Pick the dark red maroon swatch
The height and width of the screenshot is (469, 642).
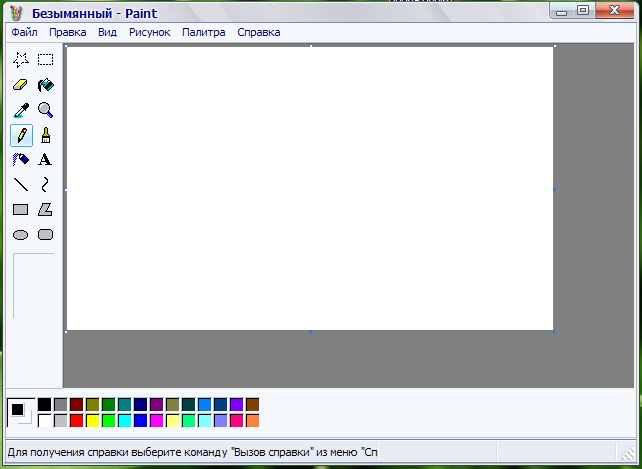tap(77, 405)
